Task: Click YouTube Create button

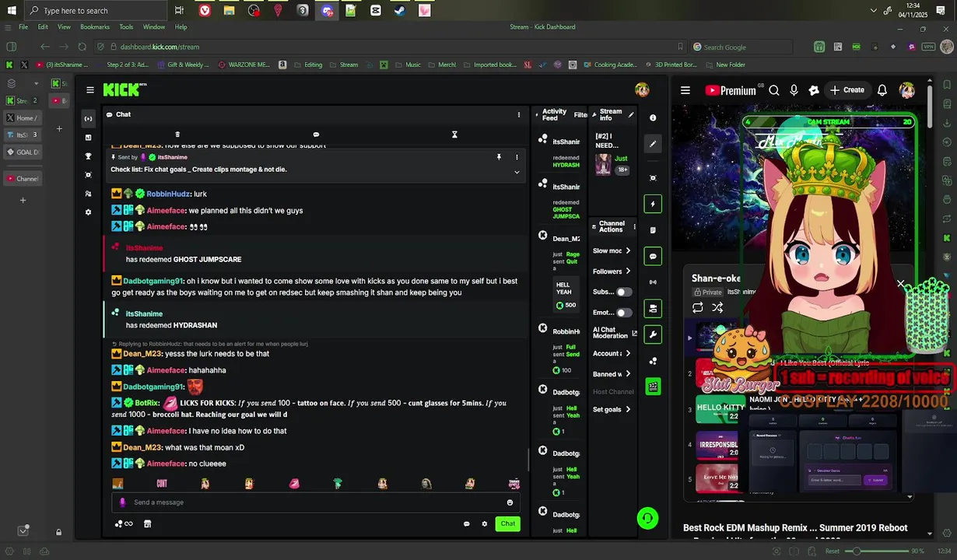Action: (x=847, y=90)
